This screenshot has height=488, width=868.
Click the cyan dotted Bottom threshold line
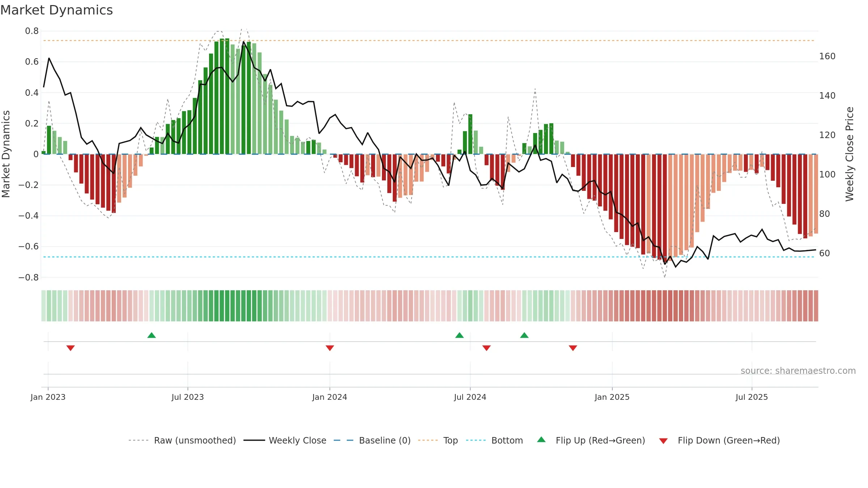(429, 257)
